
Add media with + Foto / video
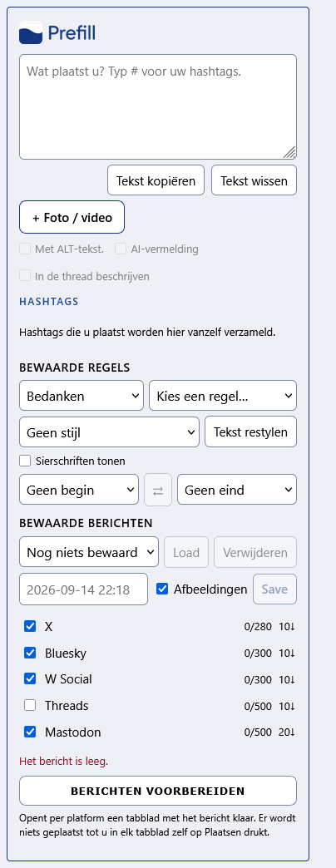(72, 218)
